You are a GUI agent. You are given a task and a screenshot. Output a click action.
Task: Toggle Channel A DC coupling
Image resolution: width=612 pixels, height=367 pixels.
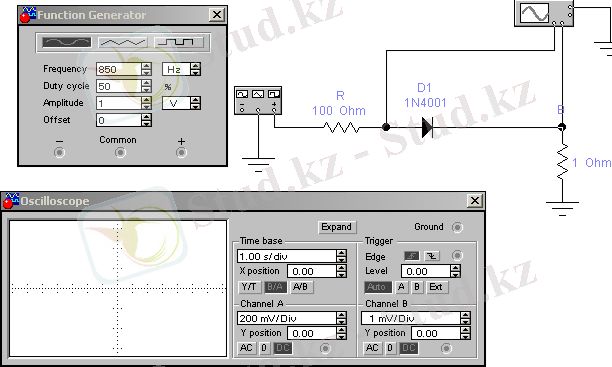pyautogui.click(x=283, y=348)
